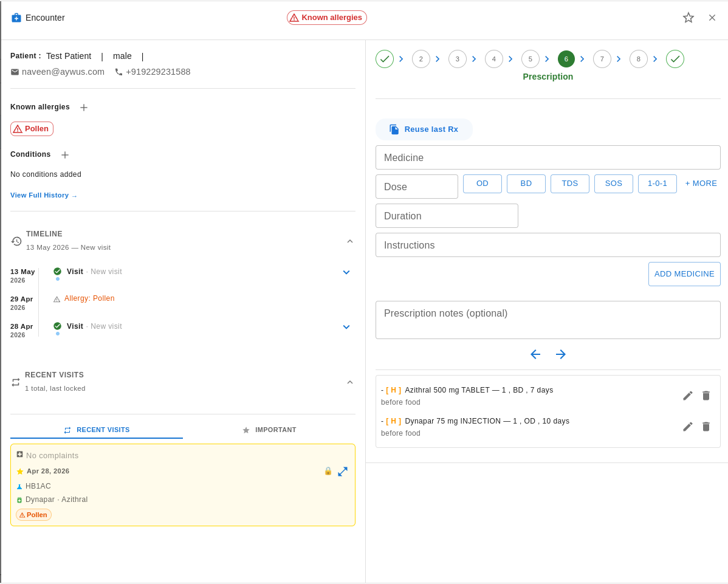Star this encounter as favorite

(x=688, y=18)
